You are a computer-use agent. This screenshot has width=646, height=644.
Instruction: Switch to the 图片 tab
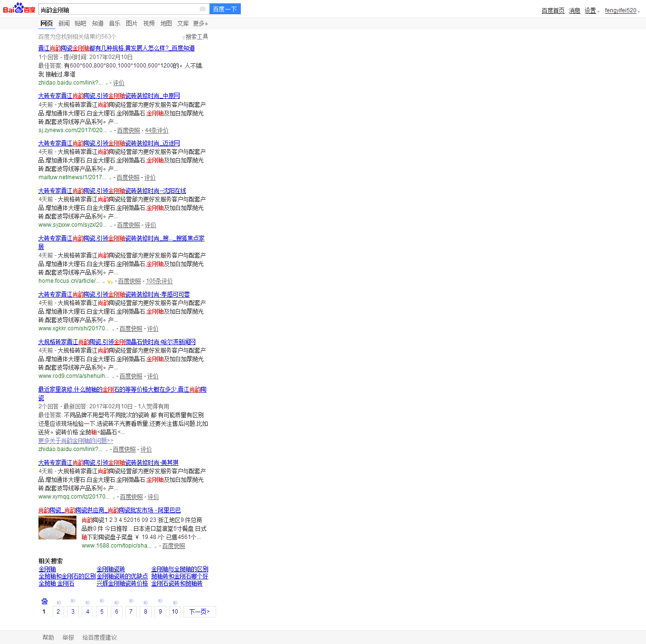132,23
